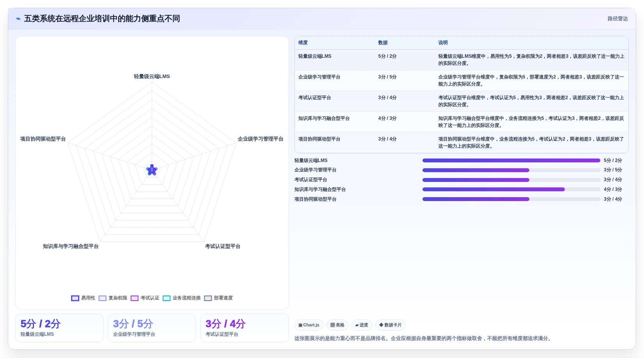
Task: Toggle the 复杂权限 legend swatch
Action: pyautogui.click(x=103, y=298)
